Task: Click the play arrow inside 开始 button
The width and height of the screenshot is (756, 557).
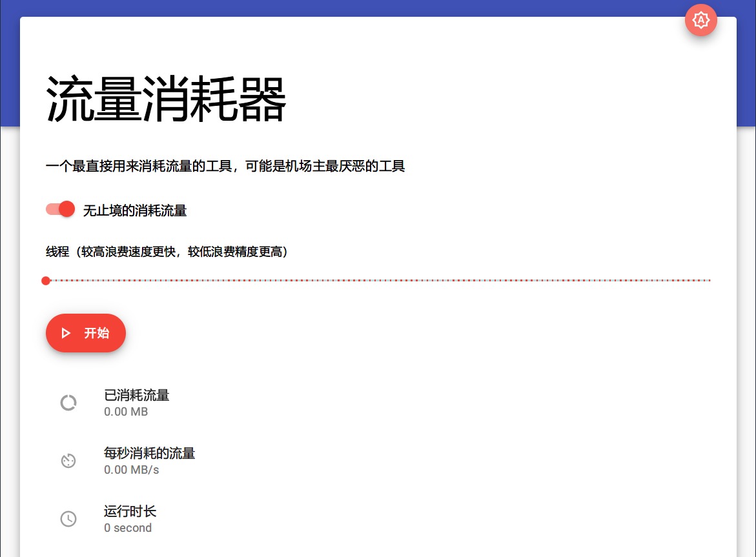Action: tap(65, 333)
